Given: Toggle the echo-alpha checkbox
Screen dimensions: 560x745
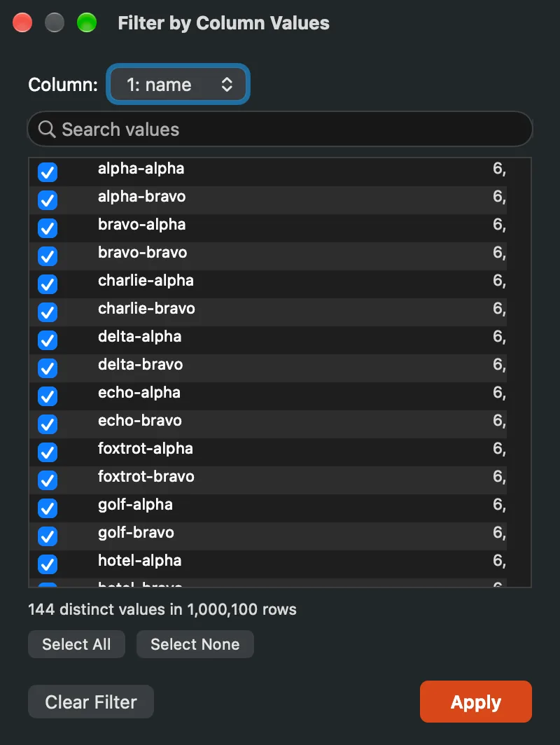Looking at the screenshot, I should 48,396.
